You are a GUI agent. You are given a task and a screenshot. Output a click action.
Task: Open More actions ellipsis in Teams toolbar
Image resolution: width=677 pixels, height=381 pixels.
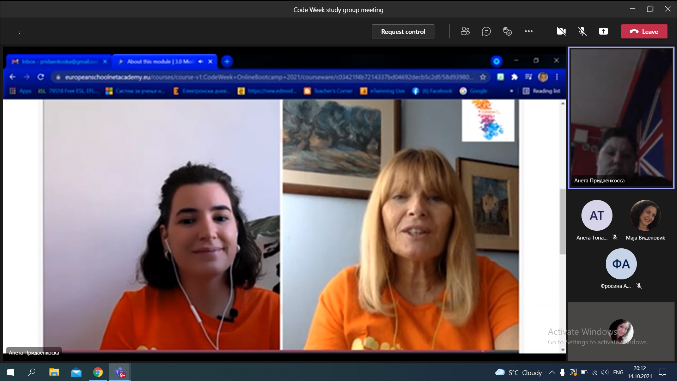coord(528,32)
